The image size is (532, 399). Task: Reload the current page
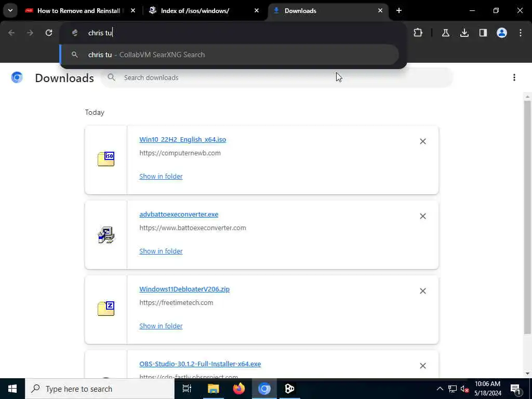(x=49, y=33)
